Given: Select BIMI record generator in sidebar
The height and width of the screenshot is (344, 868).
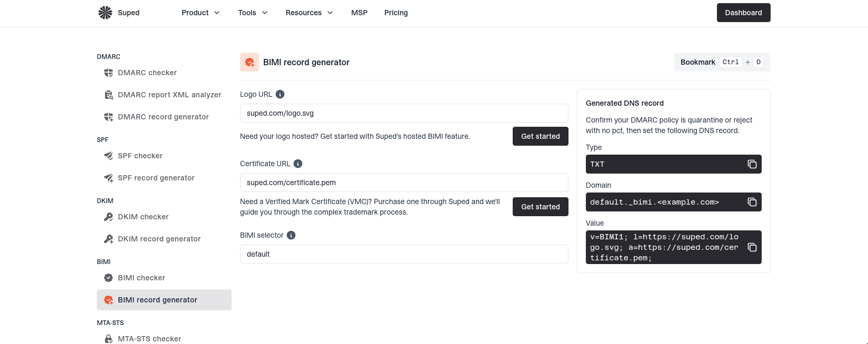Looking at the screenshot, I should point(164,300).
